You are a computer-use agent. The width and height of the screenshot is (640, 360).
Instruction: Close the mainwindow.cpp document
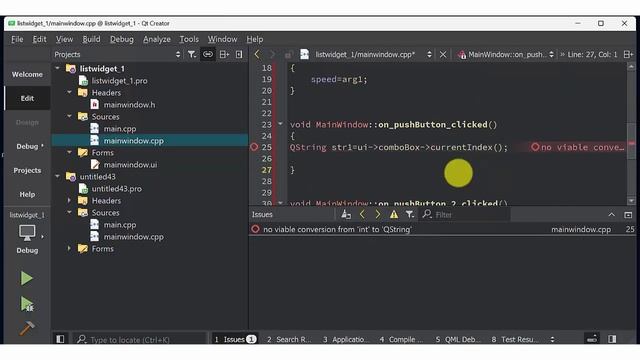443,54
